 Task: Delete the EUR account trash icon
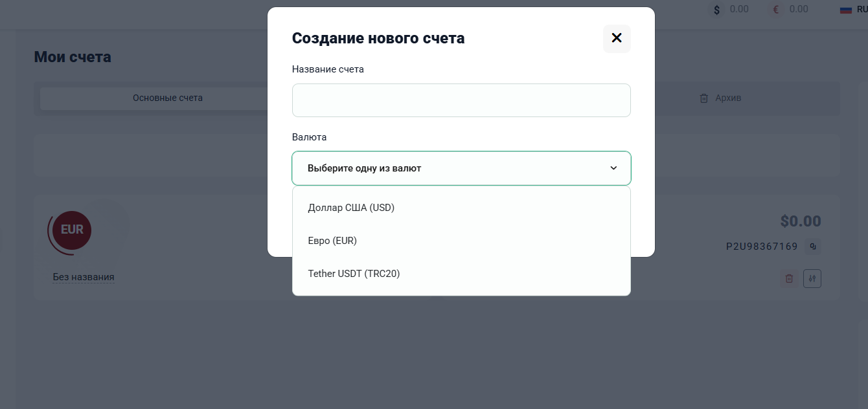point(789,278)
